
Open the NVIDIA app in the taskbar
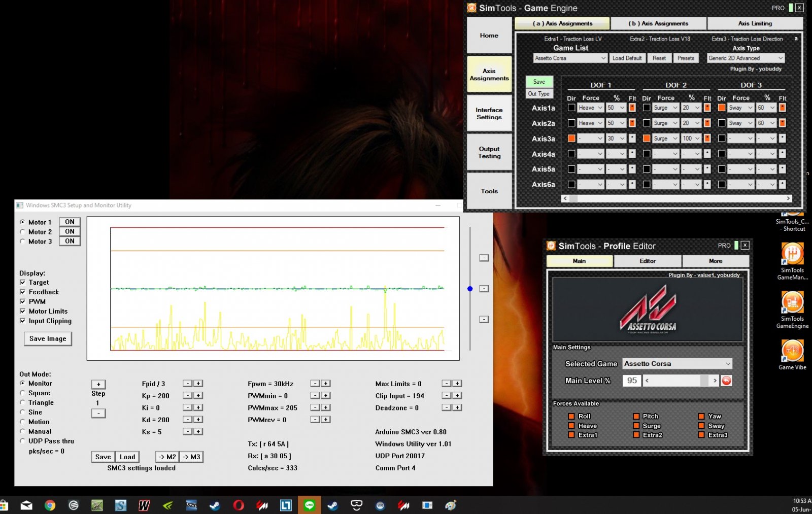168,505
